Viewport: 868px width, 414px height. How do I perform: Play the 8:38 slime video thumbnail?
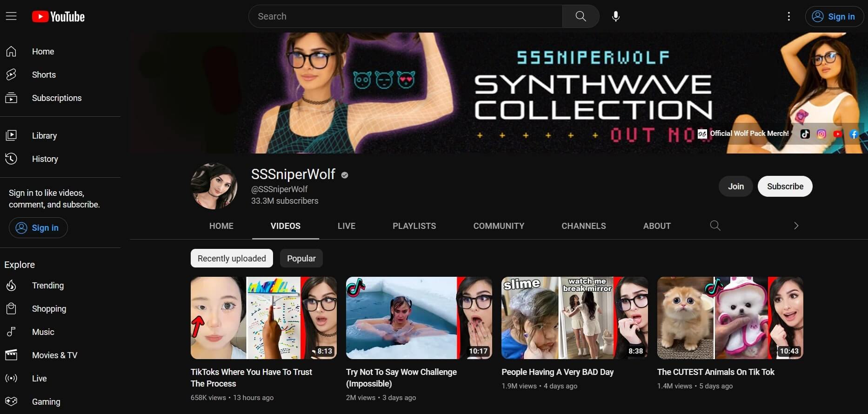(x=574, y=318)
